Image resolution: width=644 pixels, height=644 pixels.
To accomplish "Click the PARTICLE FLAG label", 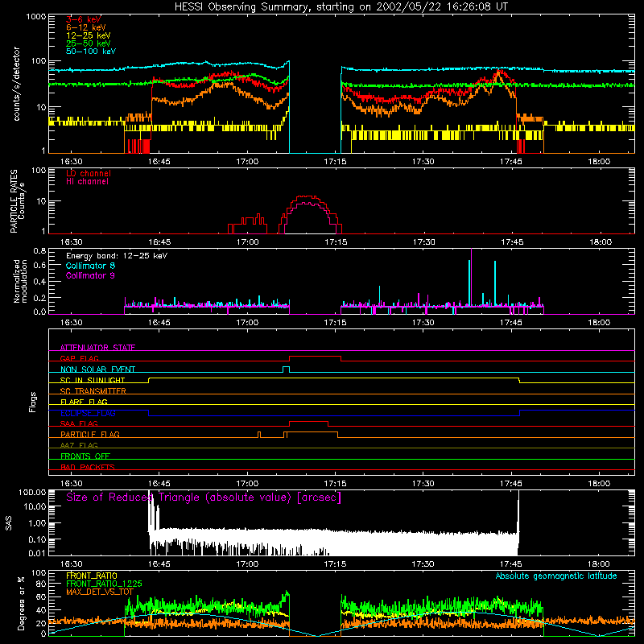I will pos(90,434).
